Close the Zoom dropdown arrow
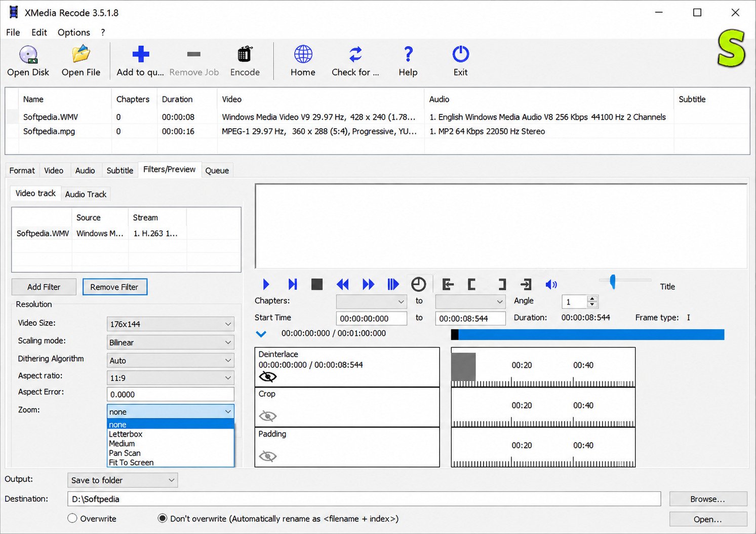756x534 pixels. pos(228,411)
